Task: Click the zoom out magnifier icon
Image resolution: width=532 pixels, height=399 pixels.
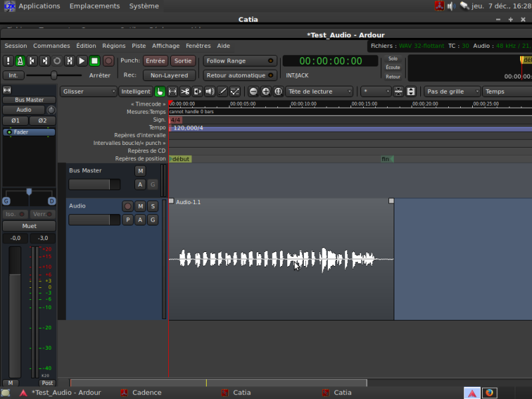Action: tap(253, 92)
